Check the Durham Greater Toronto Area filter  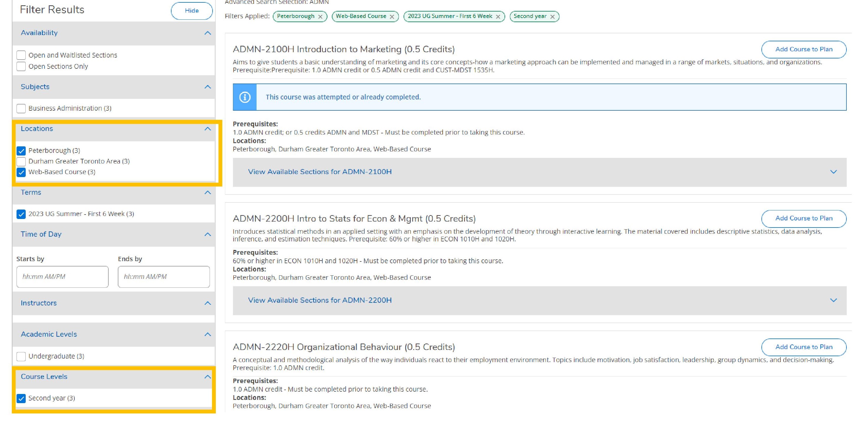21,161
